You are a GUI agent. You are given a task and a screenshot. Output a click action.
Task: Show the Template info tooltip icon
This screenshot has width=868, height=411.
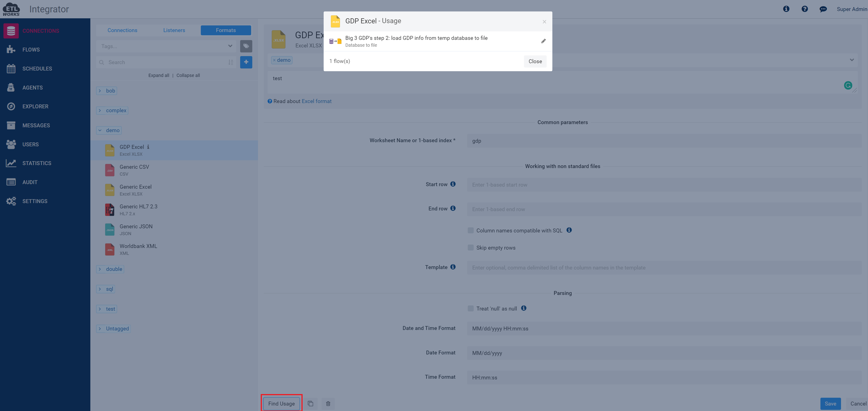pyautogui.click(x=453, y=267)
